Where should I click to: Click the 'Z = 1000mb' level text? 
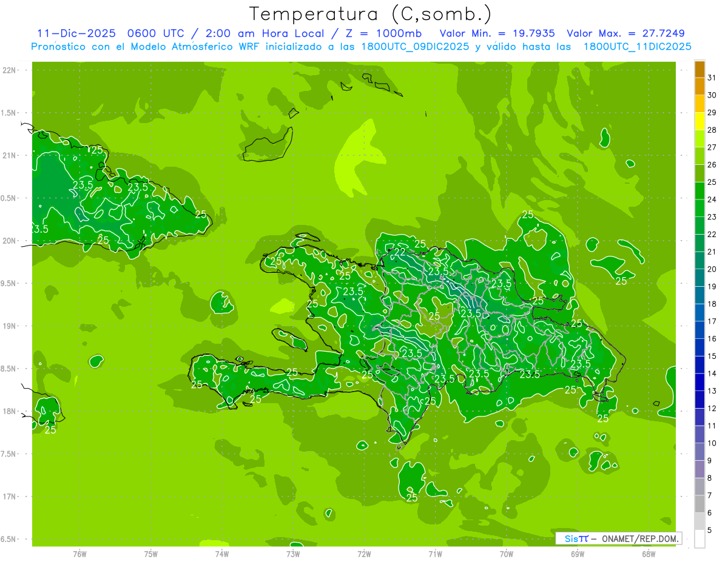tap(385, 34)
